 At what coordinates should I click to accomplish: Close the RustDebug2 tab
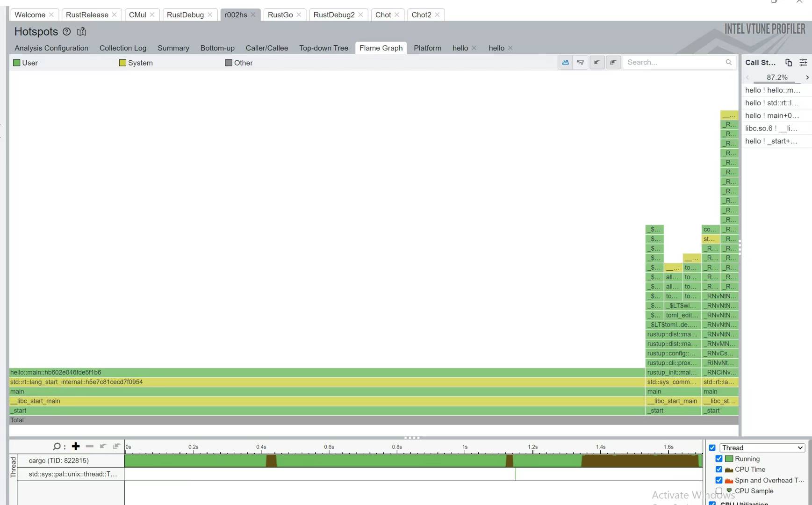pyautogui.click(x=361, y=15)
